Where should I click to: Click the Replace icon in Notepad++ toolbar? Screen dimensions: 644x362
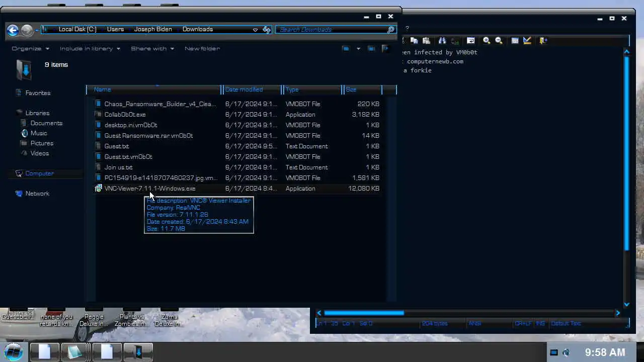(x=454, y=41)
